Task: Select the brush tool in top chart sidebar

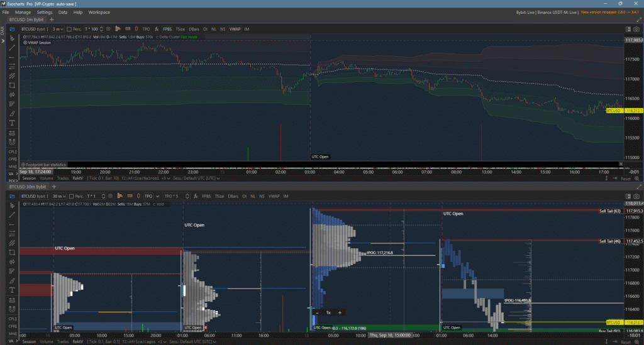Action: 13,113
